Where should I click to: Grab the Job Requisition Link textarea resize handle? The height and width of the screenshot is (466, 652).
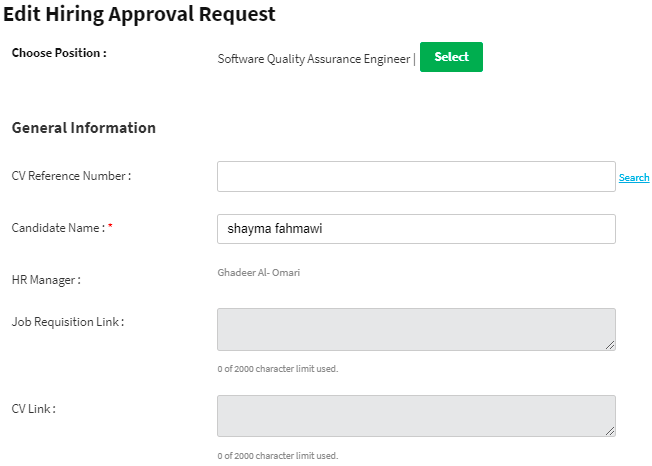610,345
